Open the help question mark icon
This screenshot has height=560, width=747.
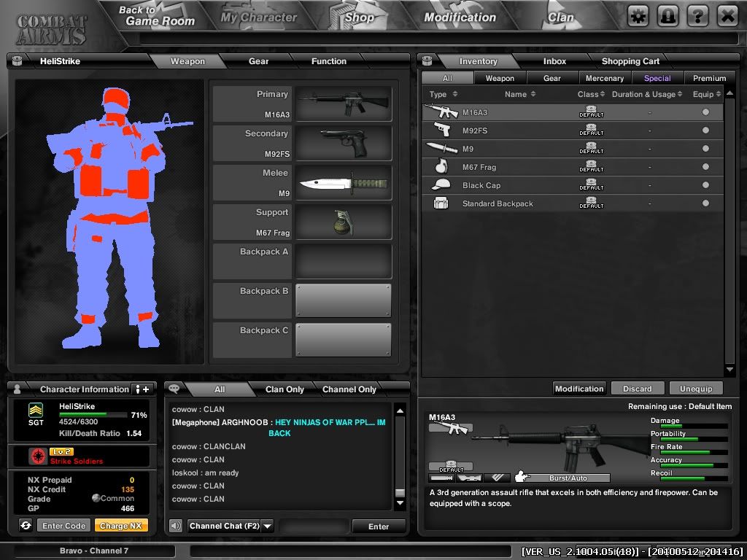697,17
